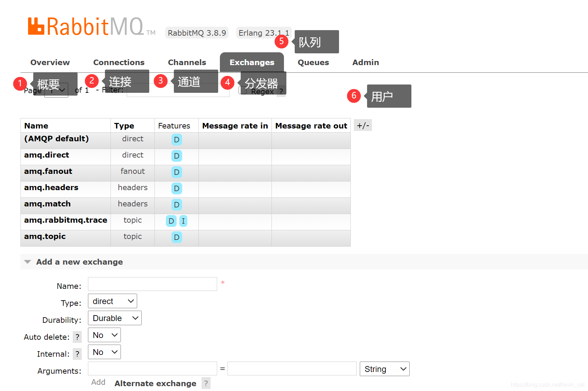Click the Arguments key input field
588x391 pixels.
click(152, 368)
